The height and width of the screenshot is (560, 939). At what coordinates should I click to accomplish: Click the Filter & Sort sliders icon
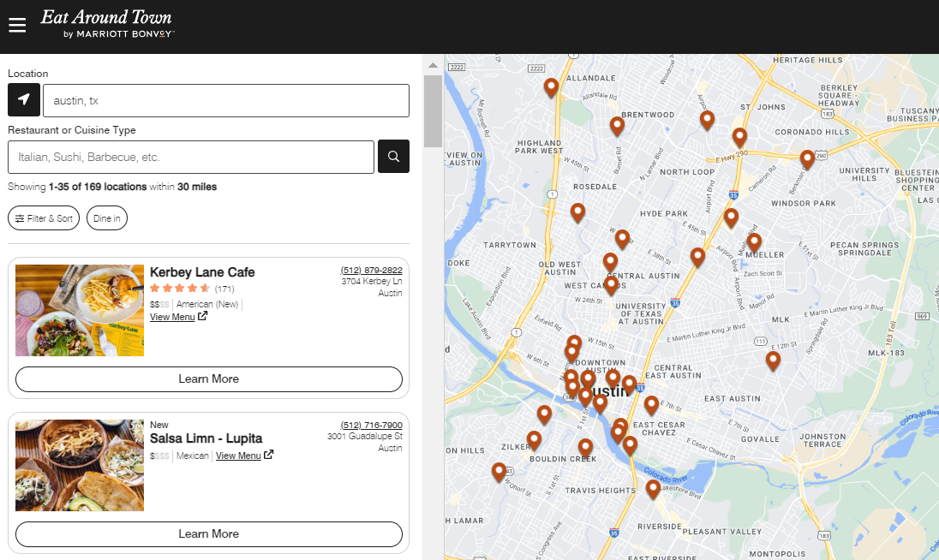tap(19, 217)
